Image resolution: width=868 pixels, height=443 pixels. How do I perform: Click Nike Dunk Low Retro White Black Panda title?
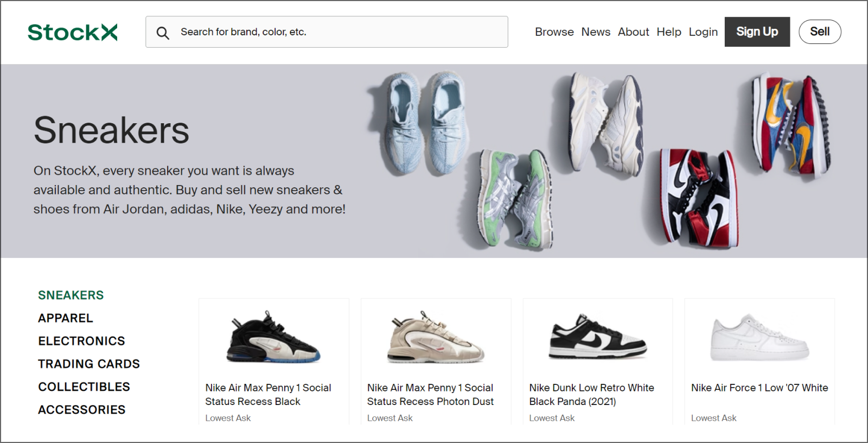[591, 395]
